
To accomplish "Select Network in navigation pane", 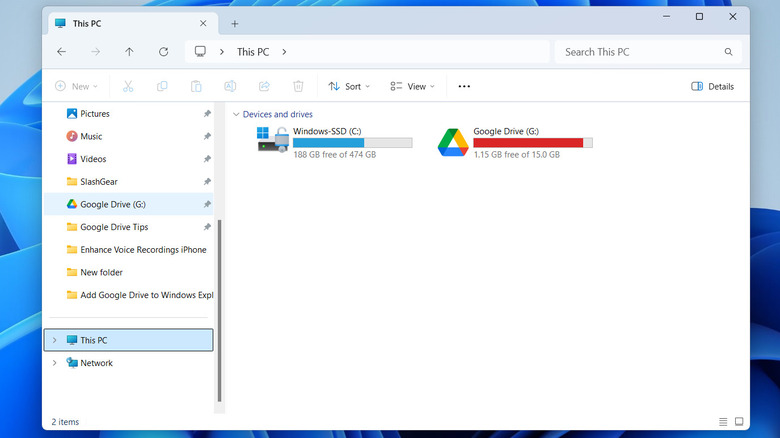I will [x=97, y=363].
